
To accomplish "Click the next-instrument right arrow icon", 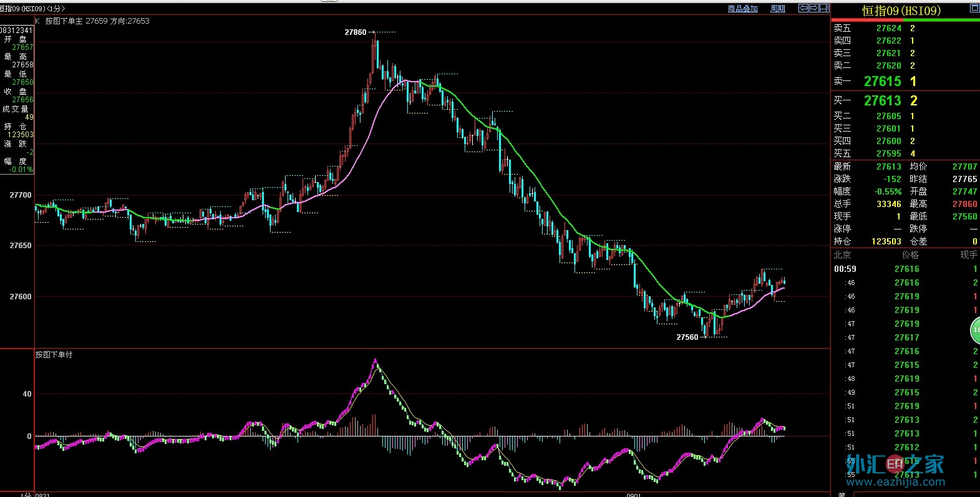I will (x=813, y=8).
